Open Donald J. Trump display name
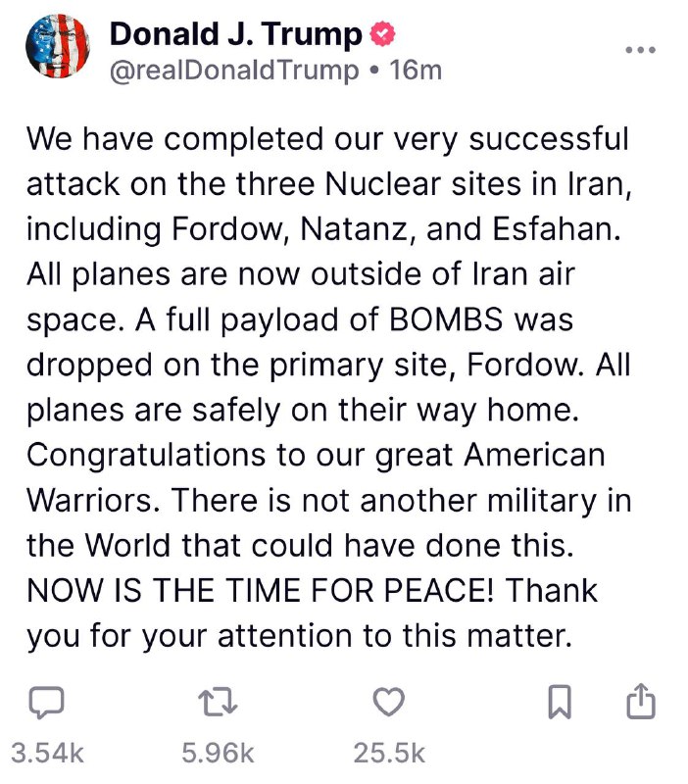This screenshot has height=784, width=688. (235, 34)
